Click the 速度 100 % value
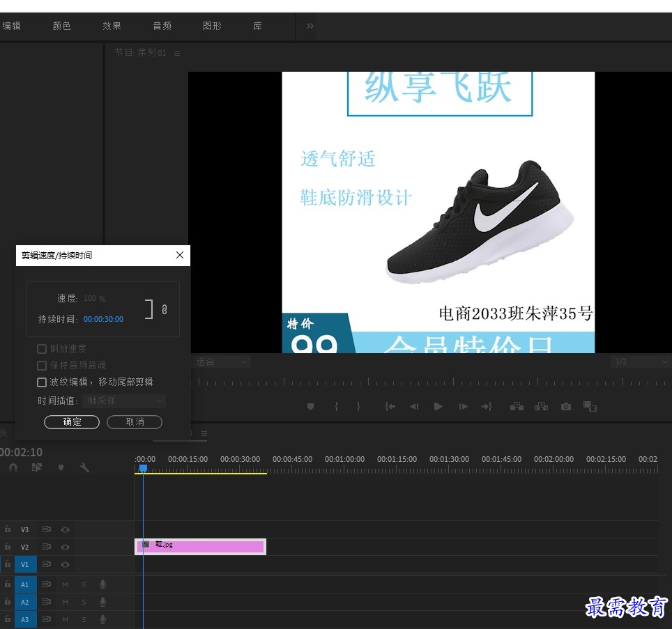 pos(94,298)
